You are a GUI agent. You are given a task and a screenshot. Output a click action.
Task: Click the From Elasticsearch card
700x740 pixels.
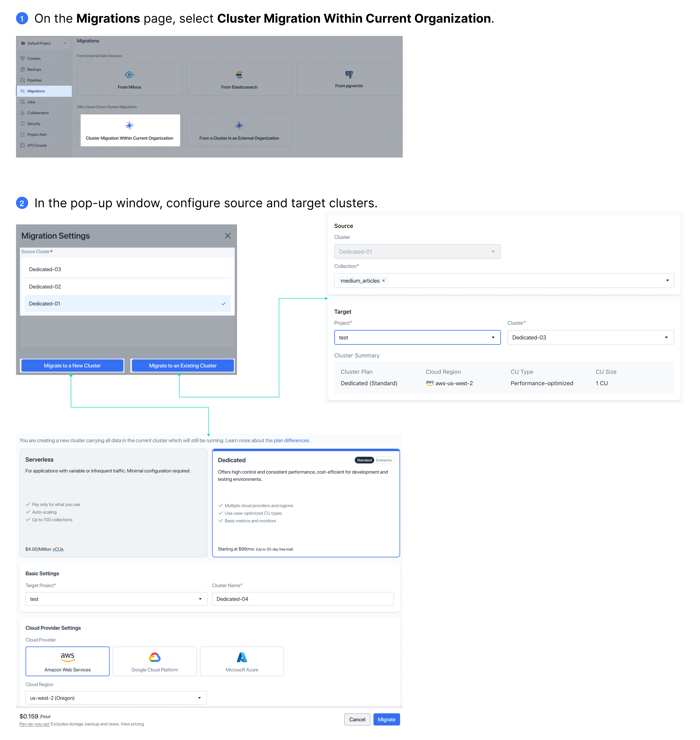(x=239, y=79)
